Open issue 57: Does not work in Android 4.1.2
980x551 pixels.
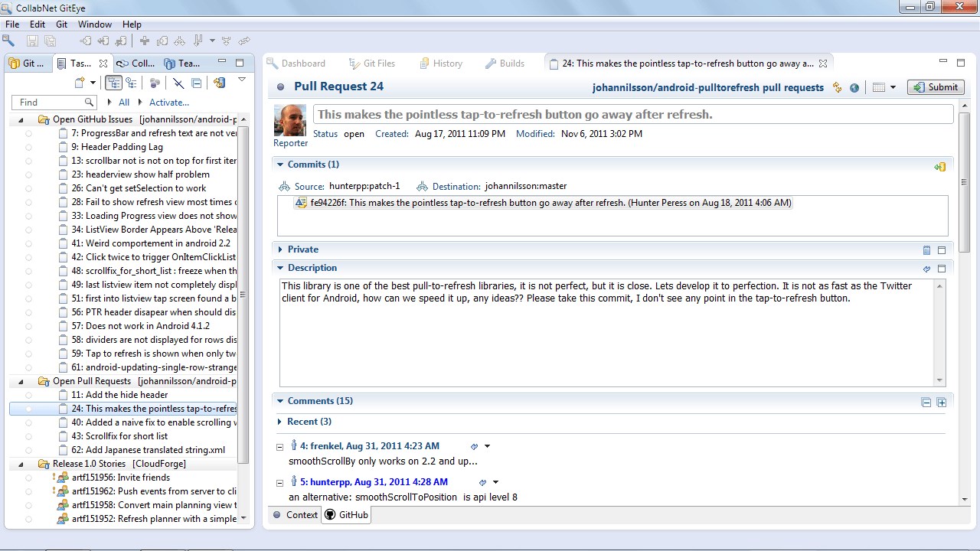[141, 326]
